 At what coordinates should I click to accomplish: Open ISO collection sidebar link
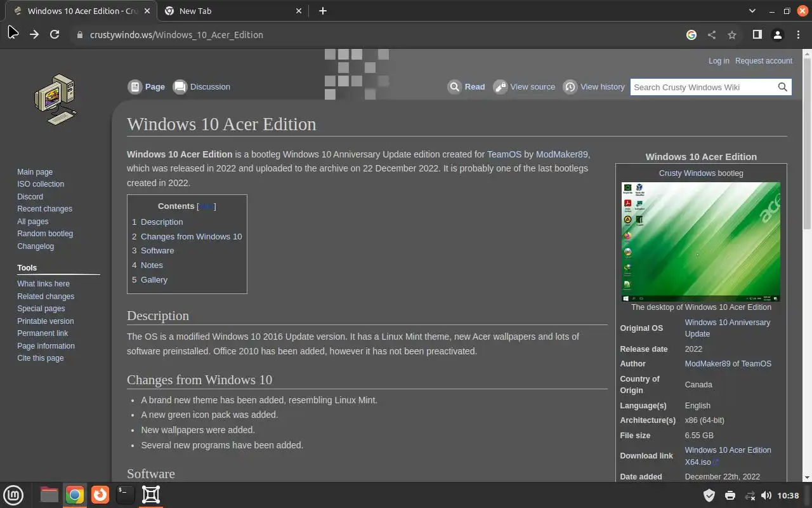coord(41,184)
